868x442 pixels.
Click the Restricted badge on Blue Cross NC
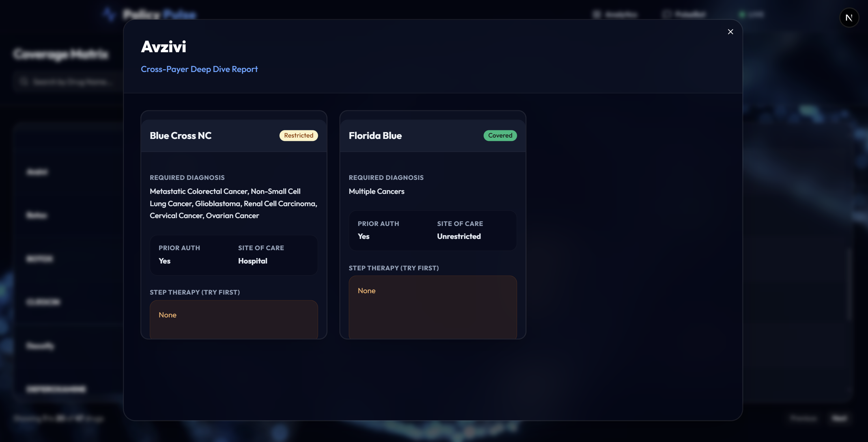298,136
